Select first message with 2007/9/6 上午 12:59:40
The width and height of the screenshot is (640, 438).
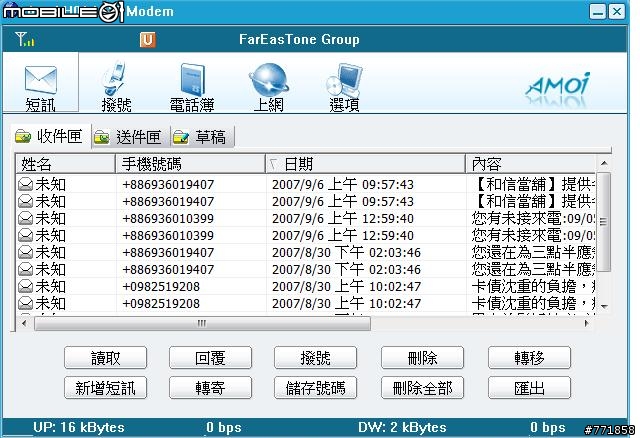[x=305, y=218]
